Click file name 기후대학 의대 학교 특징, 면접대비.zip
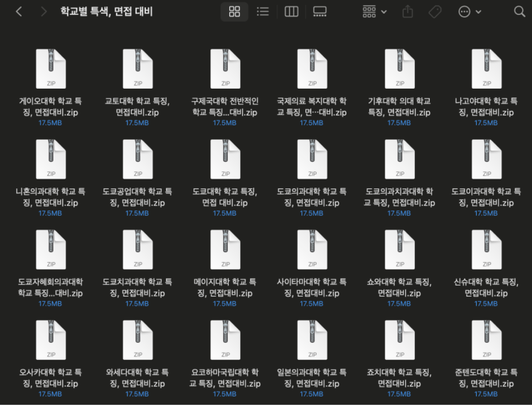Viewport: 532px width, 405px height. [x=399, y=107]
